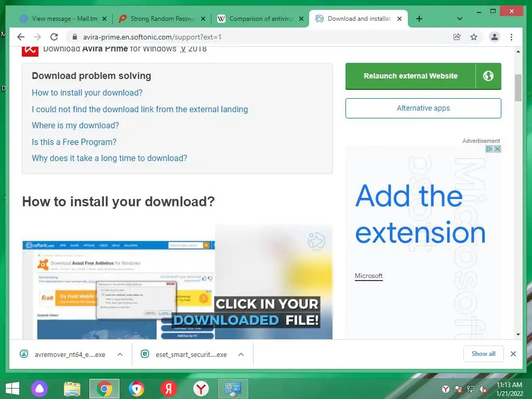Click Action Center flag tray icon

point(458,389)
